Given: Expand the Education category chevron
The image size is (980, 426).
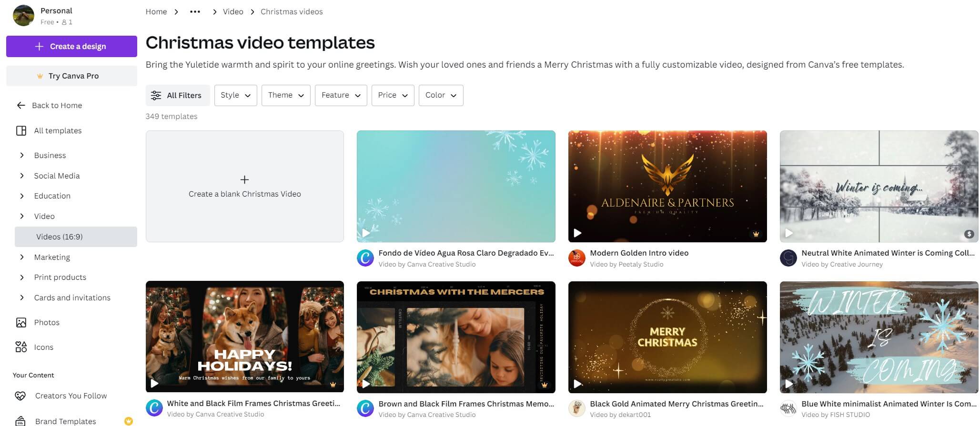Looking at the screenshot, I should (x=21, y=196).
